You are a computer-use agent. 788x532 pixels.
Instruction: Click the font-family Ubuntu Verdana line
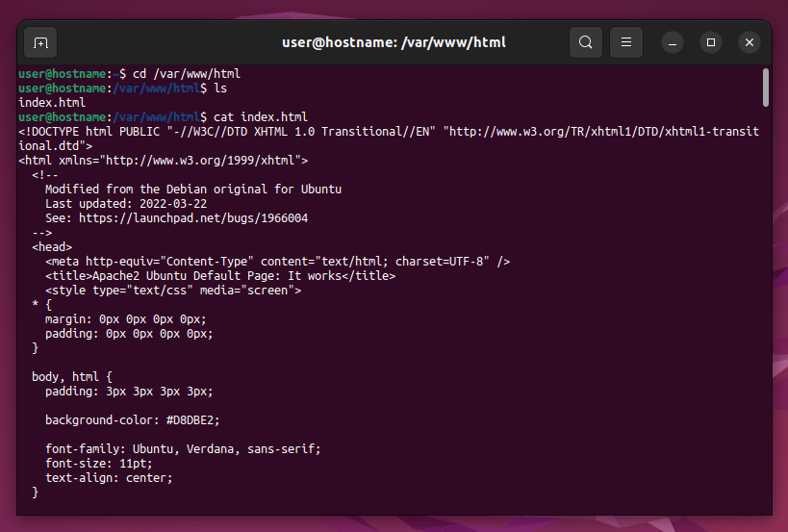[183, 448]
